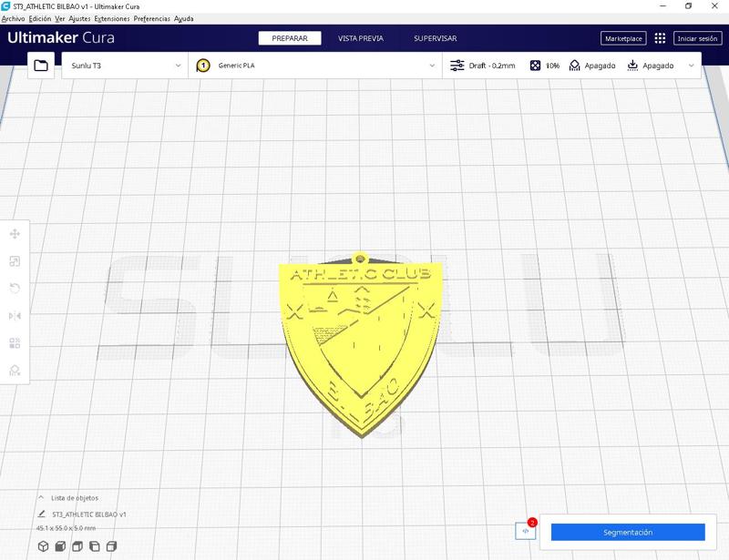729x560 pixels.
Task: Select the Scale tool in sidebar
Action: coord(15,261)
